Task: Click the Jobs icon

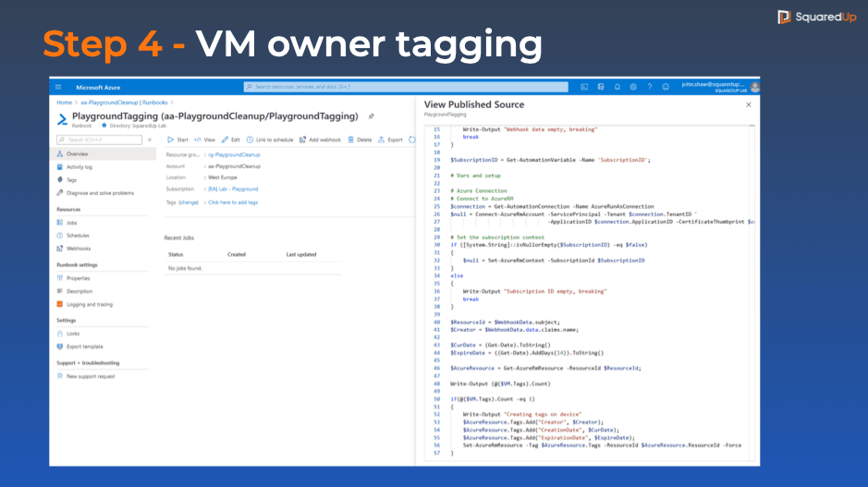Action: click(x=60, y=223)
